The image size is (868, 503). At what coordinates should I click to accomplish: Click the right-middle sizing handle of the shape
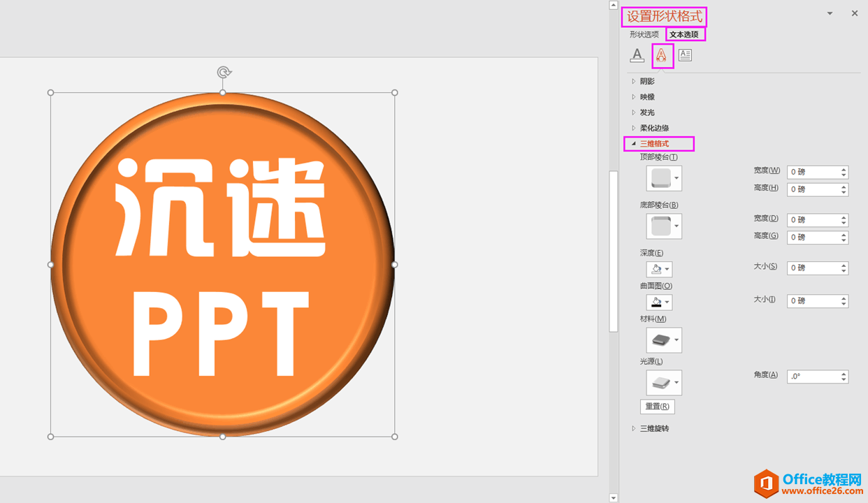coord(395,265)
